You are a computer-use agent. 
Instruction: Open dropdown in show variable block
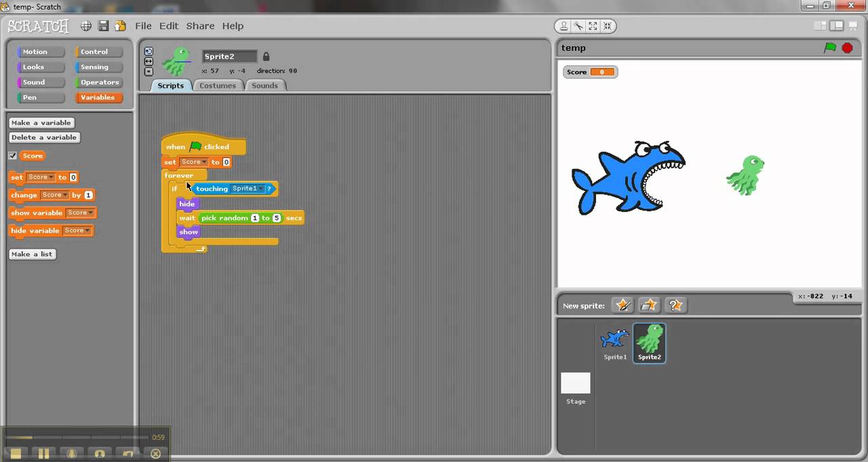[79, 213]
